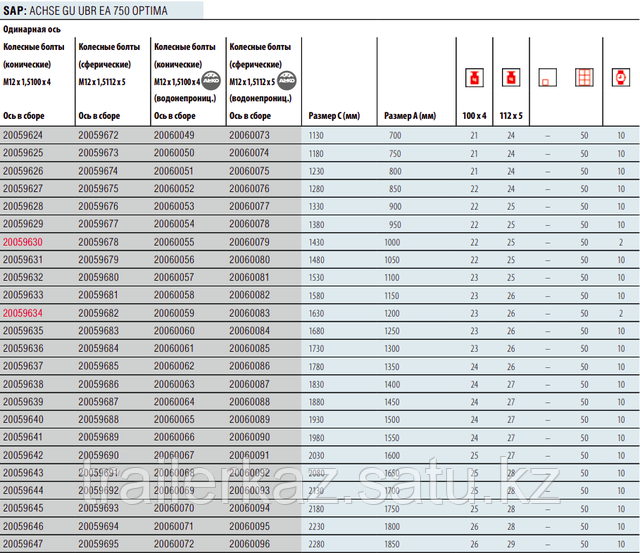
Task: Select part number 20059631
Action: [23, 260]
